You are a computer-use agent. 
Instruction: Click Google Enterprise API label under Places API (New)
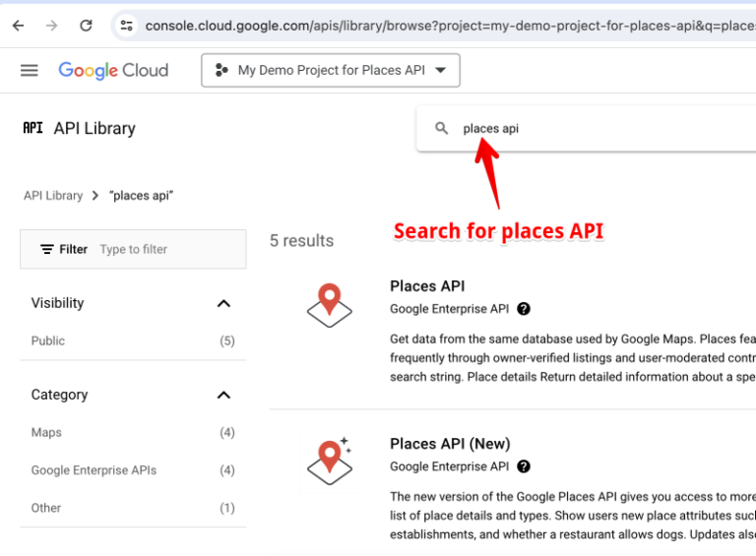[x=449, y=466]
